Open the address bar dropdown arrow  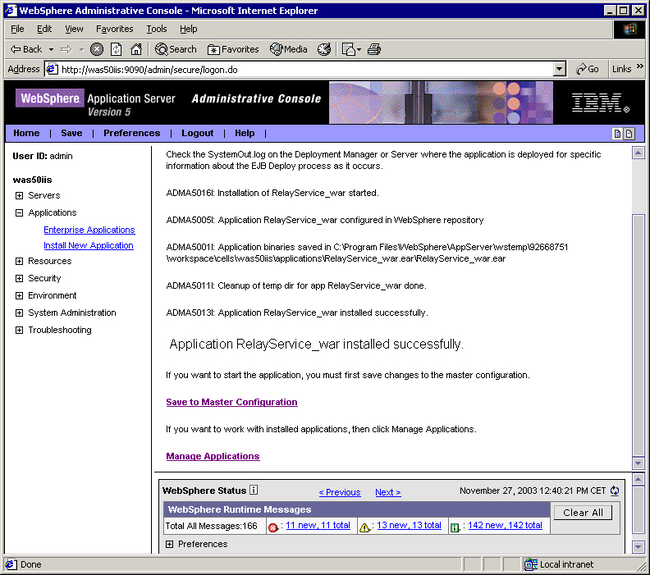pos(559,69)
